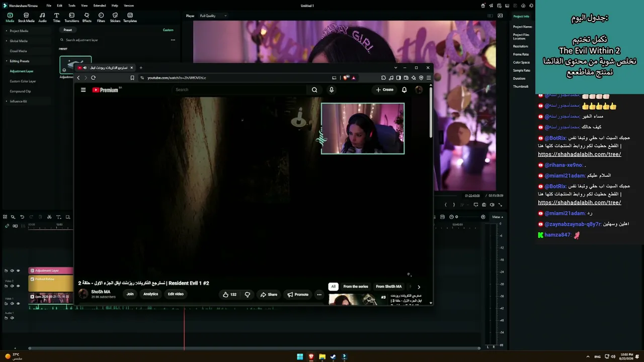Open the YouTube hamburger guide menu
Viewport: 644px width, 362px height.
click(x=83, y=90)
